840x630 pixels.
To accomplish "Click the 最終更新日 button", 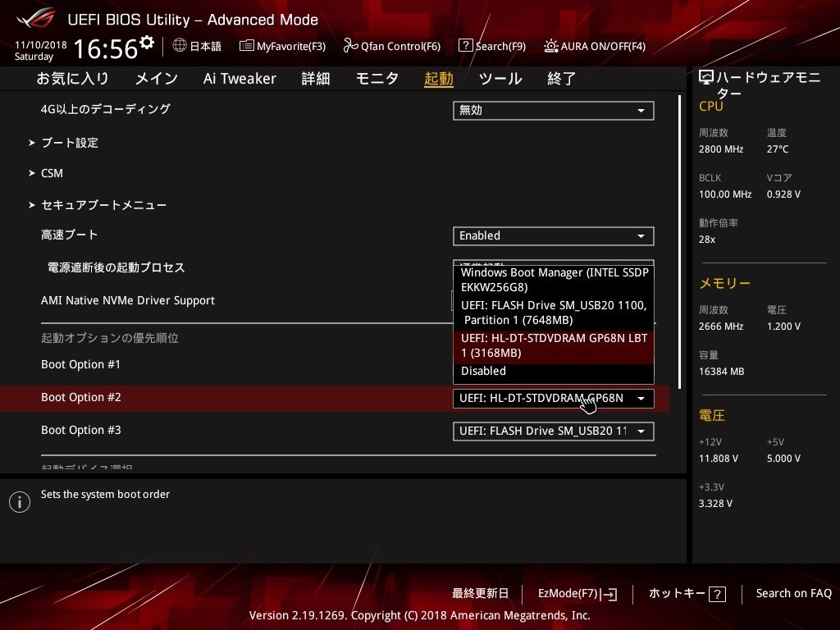I will 480,593.
